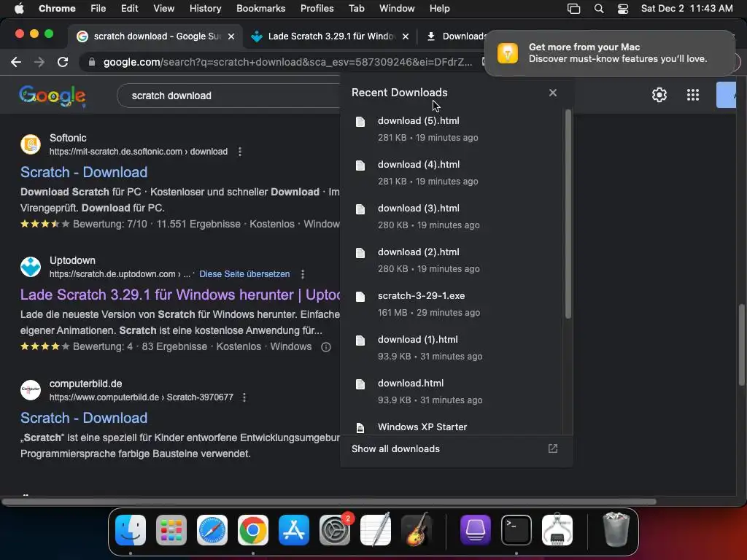Image resolution: width=747 pixels, height=560 pixels.
Task: Open Lade Scratch 3.29.1 für Windows link
Action: click(x=180, y=295)
